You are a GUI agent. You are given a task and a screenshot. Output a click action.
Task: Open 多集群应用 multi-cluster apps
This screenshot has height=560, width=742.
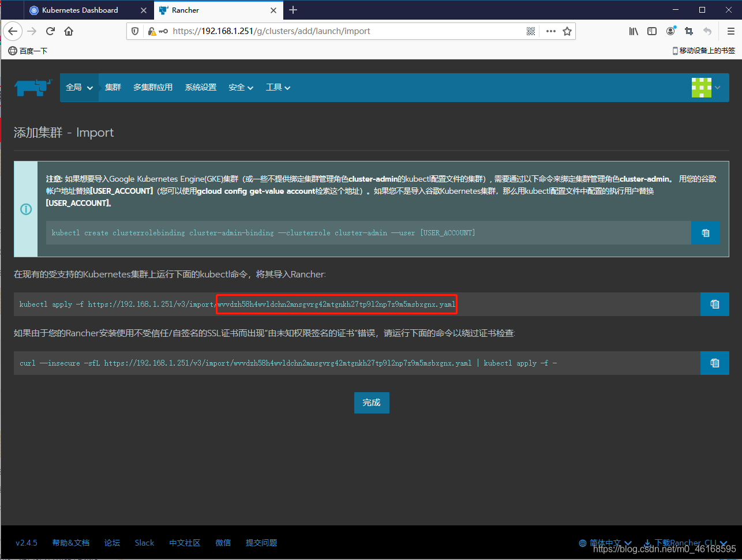click(153, 87)
